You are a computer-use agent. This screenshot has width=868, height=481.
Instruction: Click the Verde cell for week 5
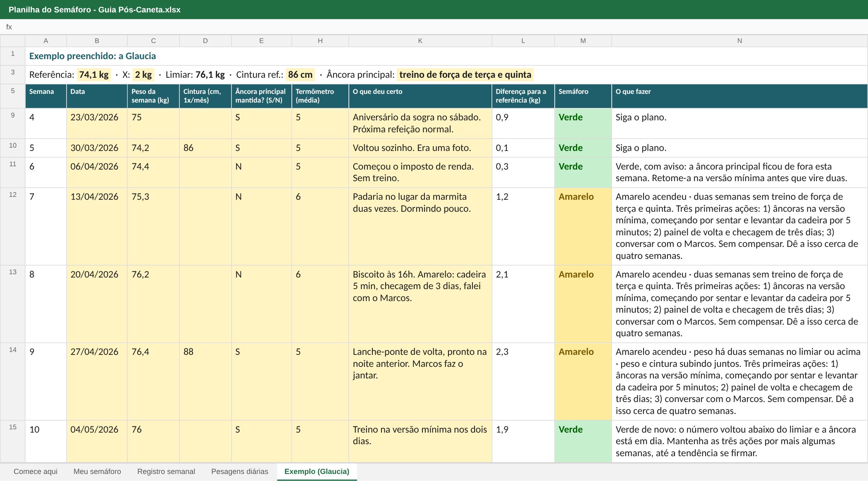583,148
